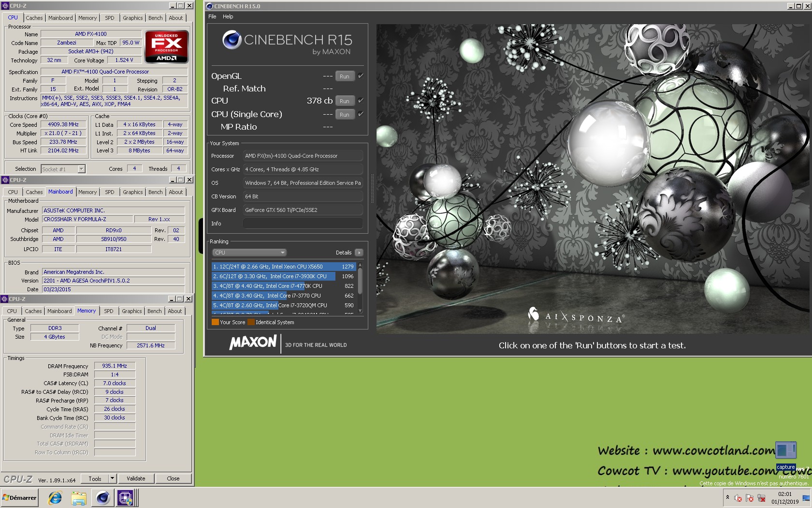Open CPU tab in third CPU-Z window
The width and height of the screenshot is (812, 508).
tap(12, 311)
